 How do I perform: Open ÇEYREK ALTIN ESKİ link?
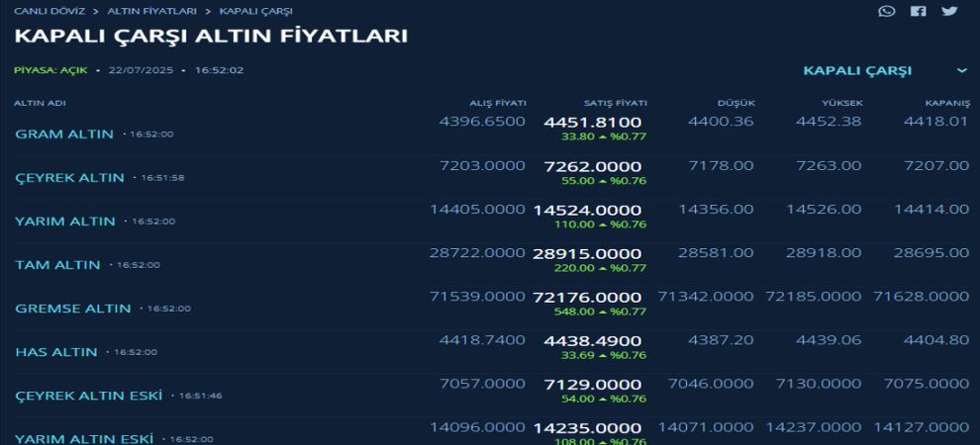(89, 396)
